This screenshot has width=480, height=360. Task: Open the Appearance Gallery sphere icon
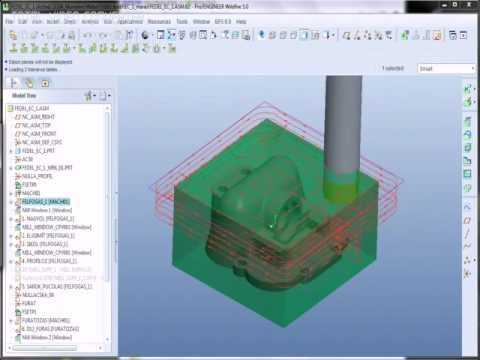pyautogui.click(x=145, y=35)
